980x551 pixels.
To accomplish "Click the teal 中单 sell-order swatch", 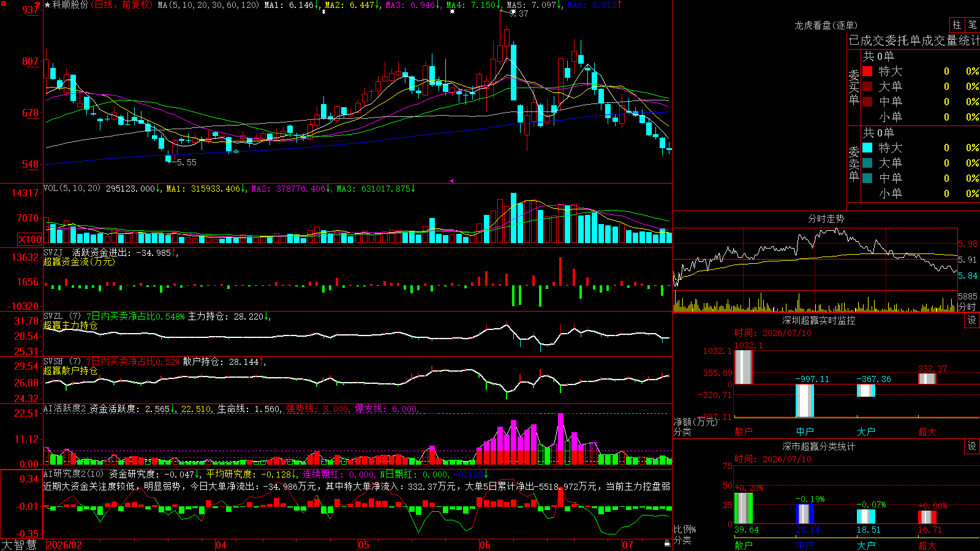I will pos(867,178).
